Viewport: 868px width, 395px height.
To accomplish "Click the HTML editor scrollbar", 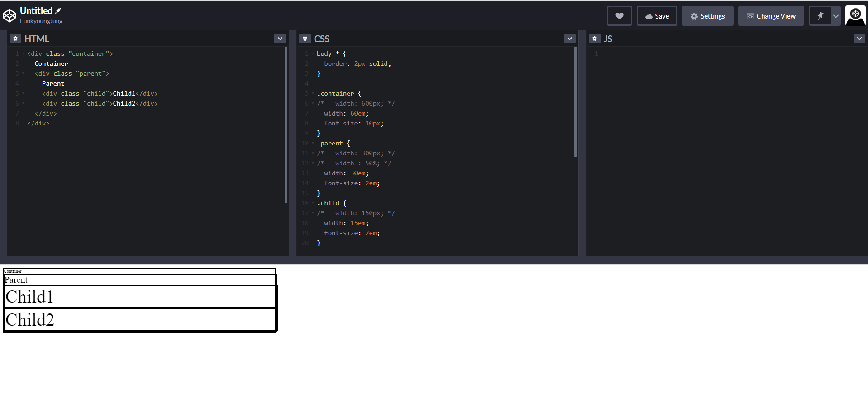I will pyautogui.click(x=286, y=125).
